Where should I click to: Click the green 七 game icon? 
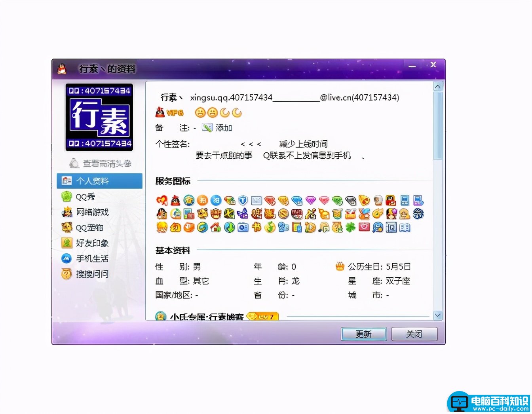(229, 214)
